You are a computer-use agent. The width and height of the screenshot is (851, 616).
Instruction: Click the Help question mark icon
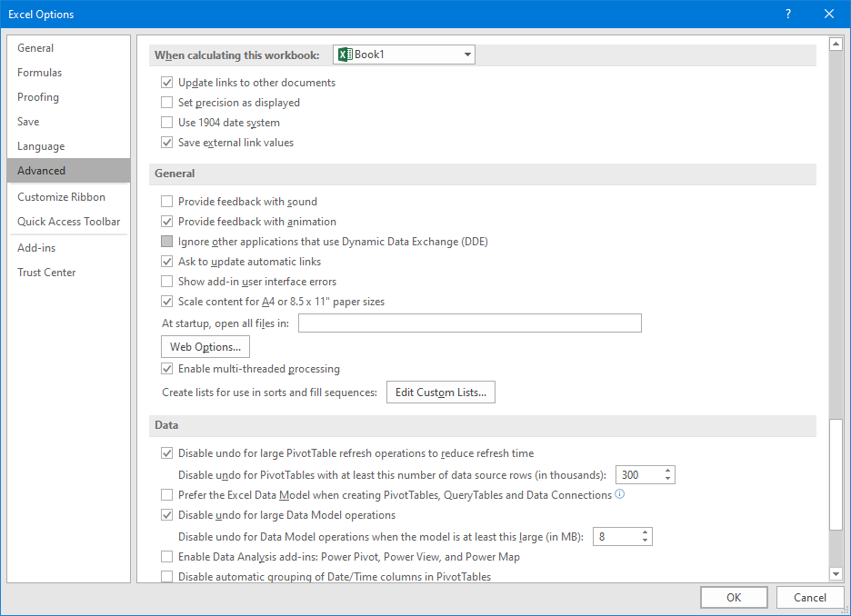(x=788, y=15)
